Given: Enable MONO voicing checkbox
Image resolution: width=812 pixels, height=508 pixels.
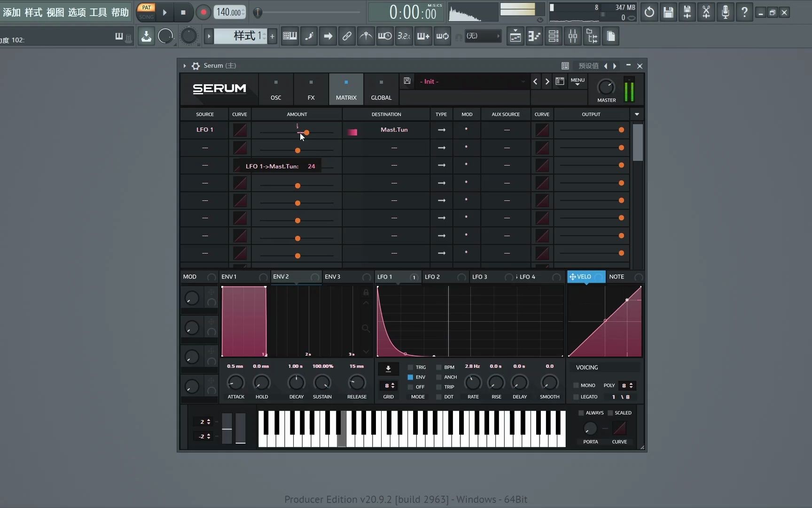Looking at the screenshot, I should point(576,385).
